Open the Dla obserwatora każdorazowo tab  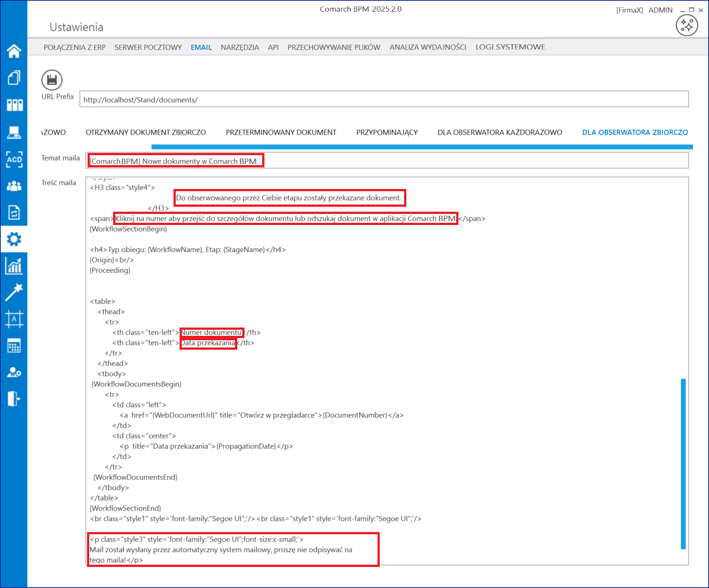point(500,132)
